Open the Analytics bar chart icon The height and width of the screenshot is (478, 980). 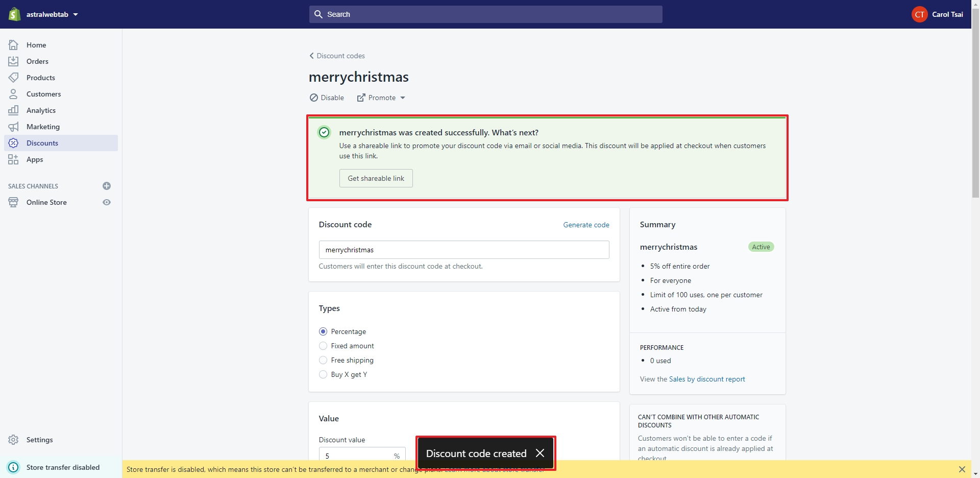click(x=13, y=110)
